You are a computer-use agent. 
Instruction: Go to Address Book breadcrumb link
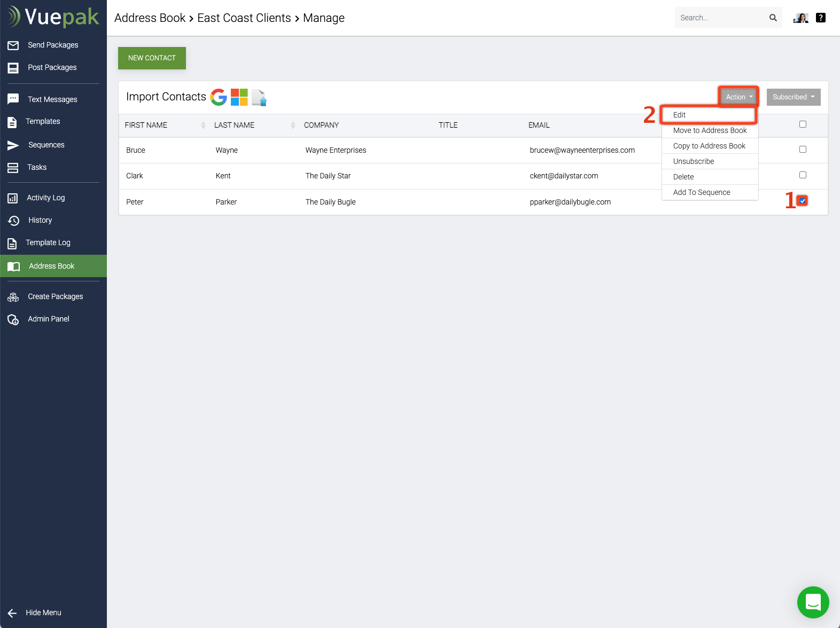[x=150, y=18]
